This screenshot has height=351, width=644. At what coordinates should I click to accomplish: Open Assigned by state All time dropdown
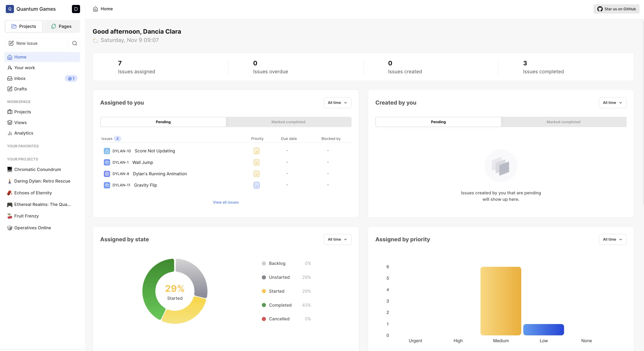pyautogui.click(x=337, y=239)
